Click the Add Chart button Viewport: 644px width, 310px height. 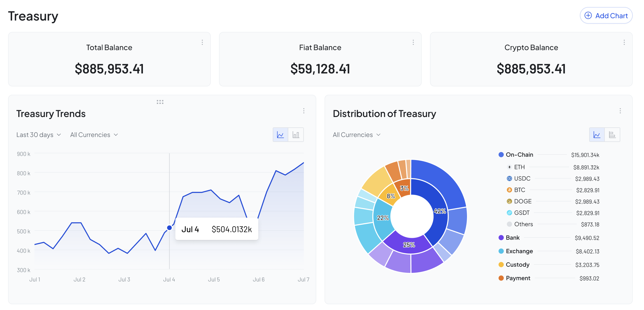606,16
